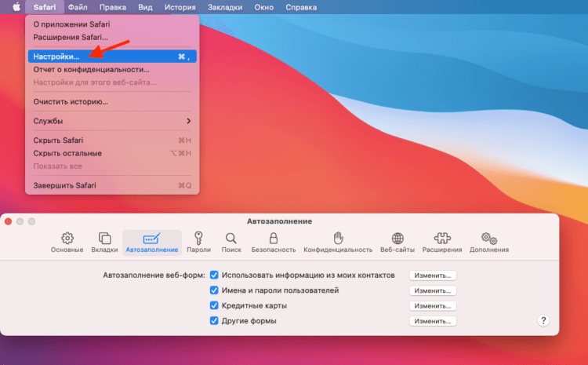Open the Веб-сайты globe tab
Image resolution: width=588 pixels, height=365 pixels.
(x=397, y=243)
